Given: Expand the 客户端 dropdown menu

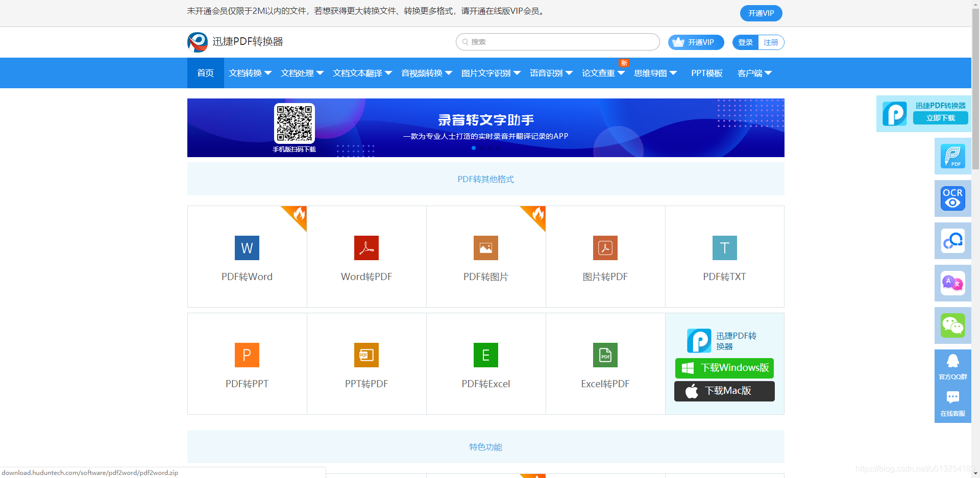Looking at the screenshot, I should point(755,73).
